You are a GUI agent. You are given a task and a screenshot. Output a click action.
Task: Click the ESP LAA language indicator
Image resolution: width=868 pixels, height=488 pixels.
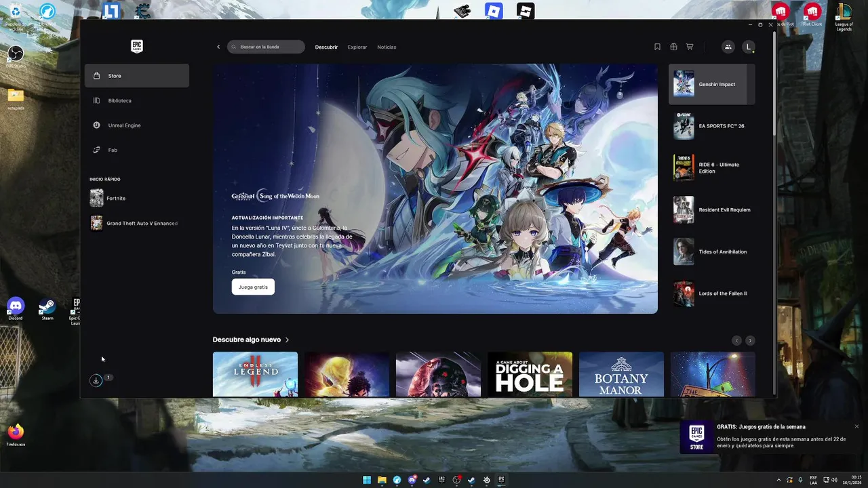(x=813, y=480)
